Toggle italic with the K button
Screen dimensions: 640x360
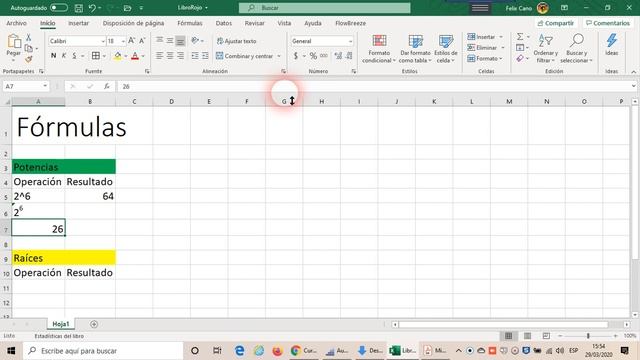pyautogui.click(x=64, y=56)
